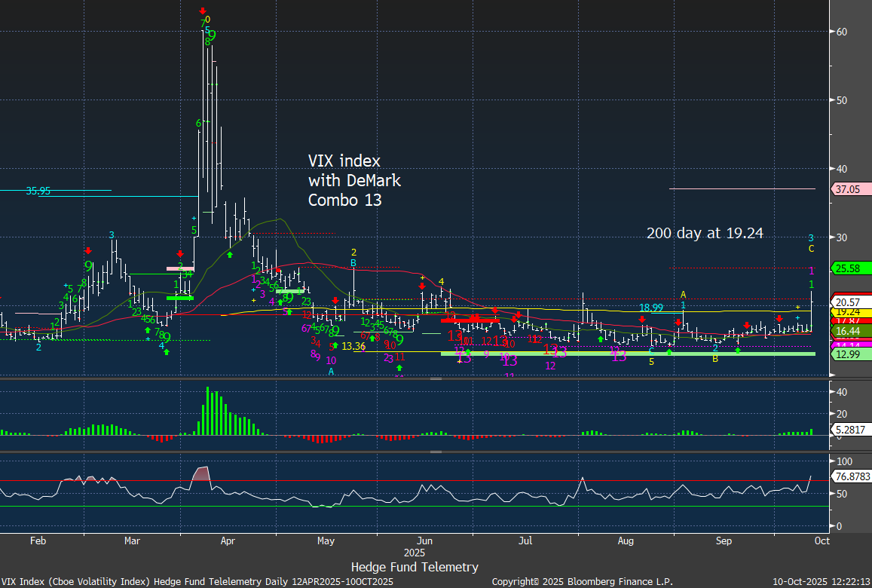
Task: Select the yellow 13.36 level label
Action: [353, 346]
